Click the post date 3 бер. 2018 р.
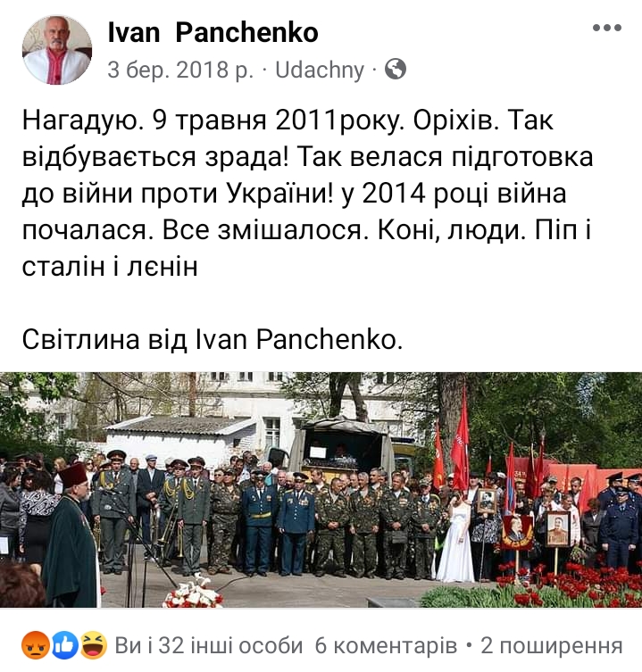Image resolution: width=642 pixels, height=672 pixels. pyautogui.click(x=180, y=70)
